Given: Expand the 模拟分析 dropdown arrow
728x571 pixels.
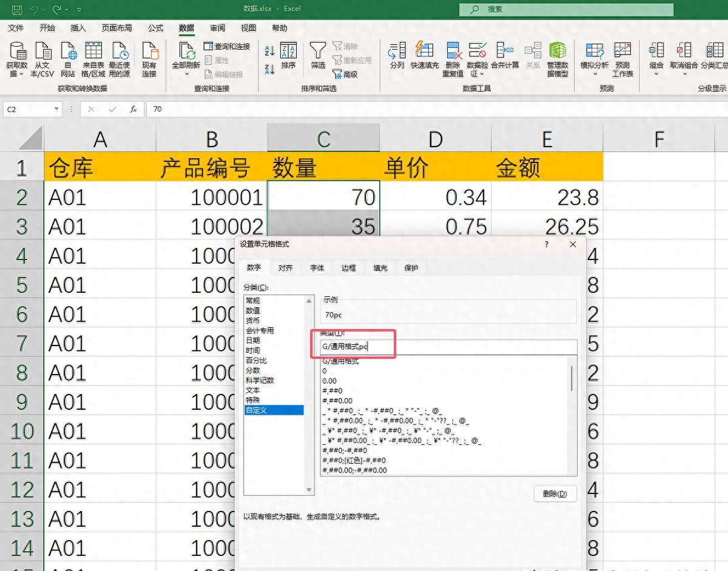Looking at the screenshot, I should tap(595, 74).
